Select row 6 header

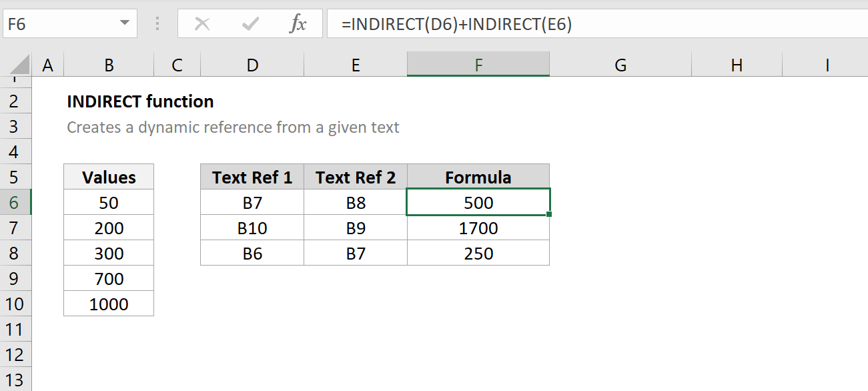pyautogui.click(x=15, y=202)
